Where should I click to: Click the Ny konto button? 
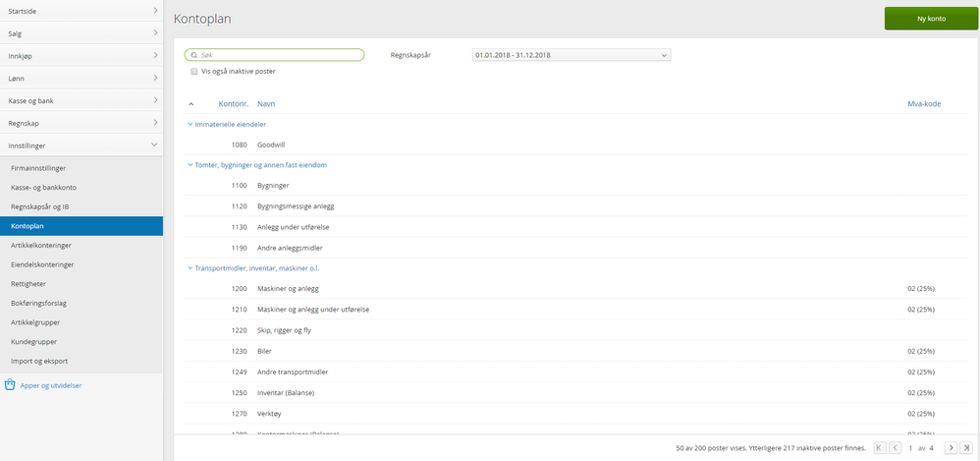point(931,19)
